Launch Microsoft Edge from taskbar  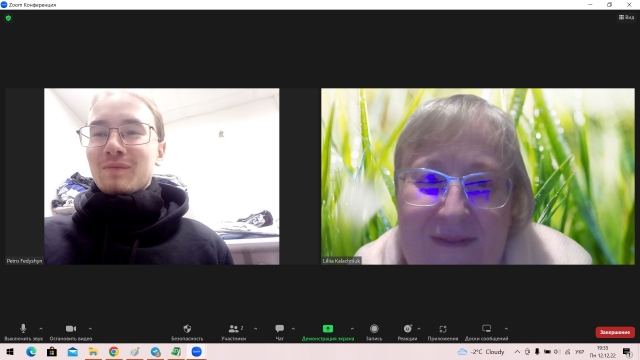tap(31, 351)
